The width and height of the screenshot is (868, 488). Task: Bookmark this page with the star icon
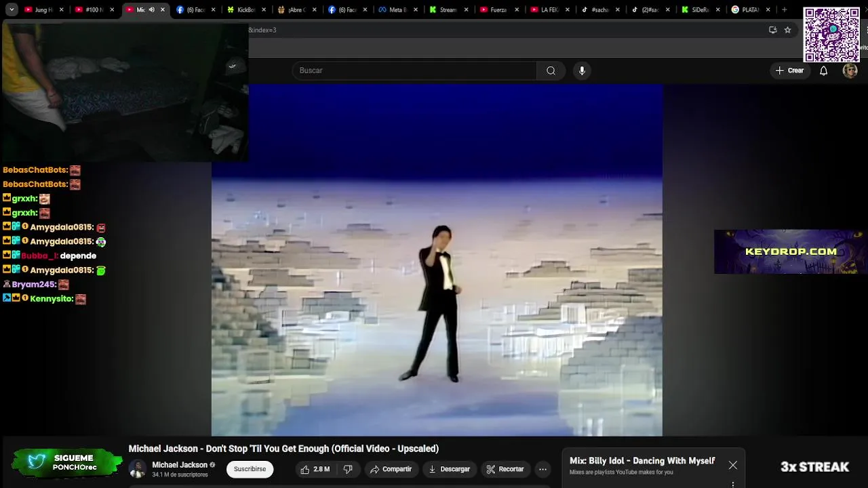point(787,30)
